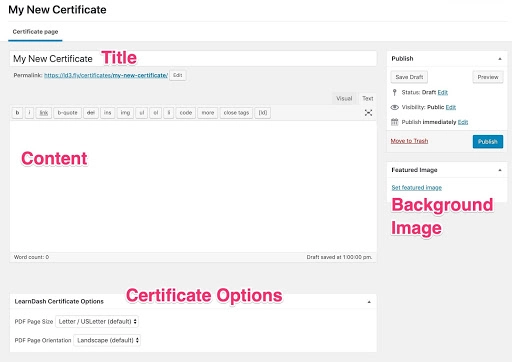
Task: Select the Certificate page tab
Action: tap(35, 32)
